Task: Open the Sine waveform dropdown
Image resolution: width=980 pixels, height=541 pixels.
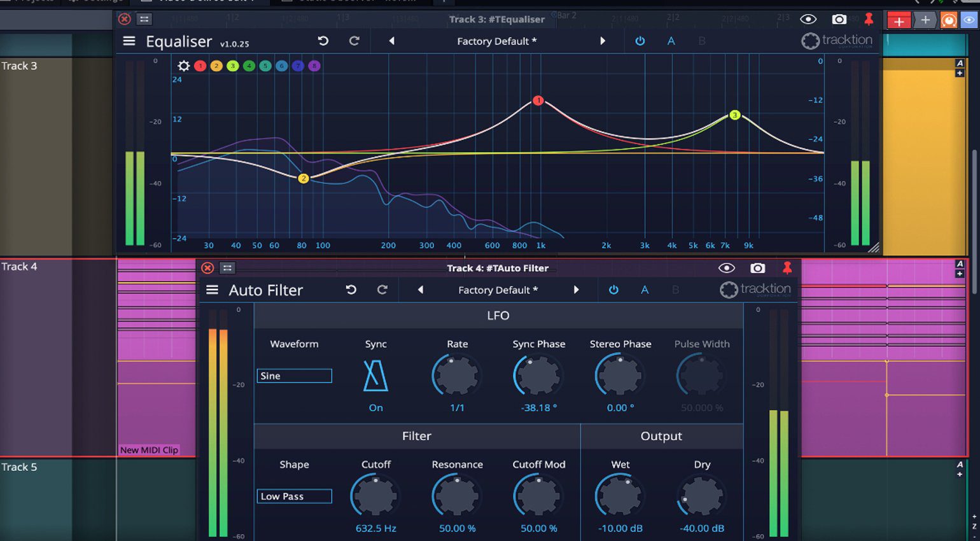Action: [x=294, y=376]
